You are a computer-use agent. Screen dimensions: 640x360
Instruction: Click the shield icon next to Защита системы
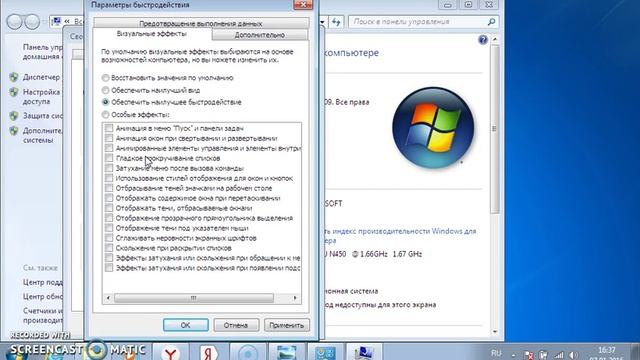pos(14,116)
